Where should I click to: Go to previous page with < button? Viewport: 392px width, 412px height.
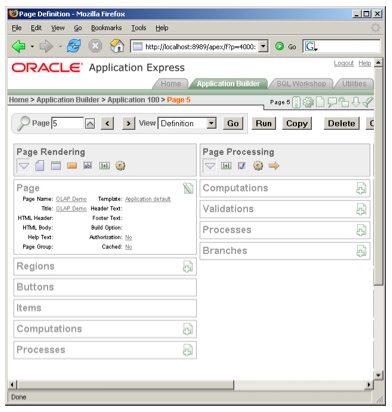click(107, 124)
